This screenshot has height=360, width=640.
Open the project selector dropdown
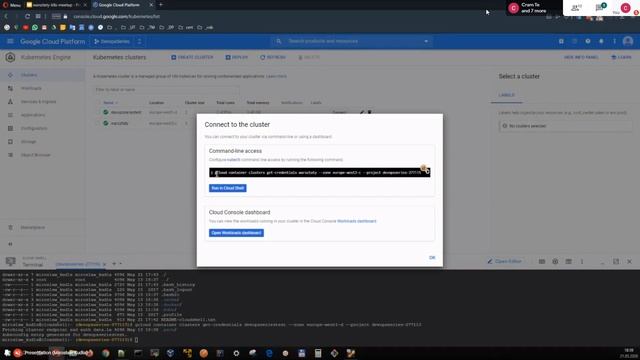[x=118, y=41]
